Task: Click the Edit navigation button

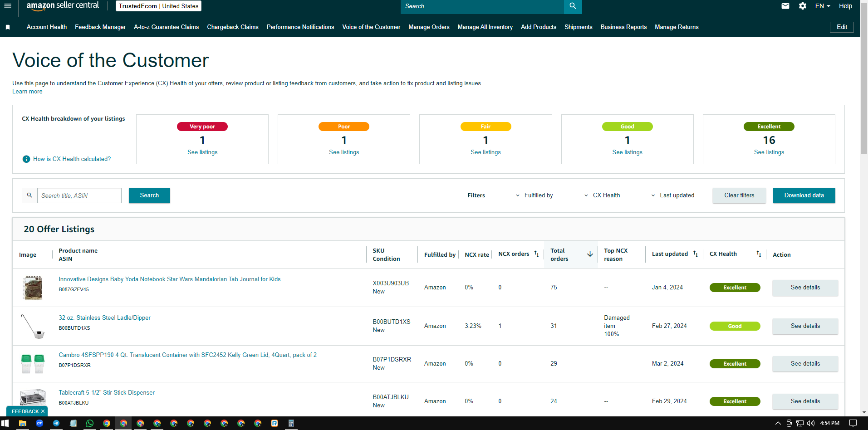Action: point(842,27)
